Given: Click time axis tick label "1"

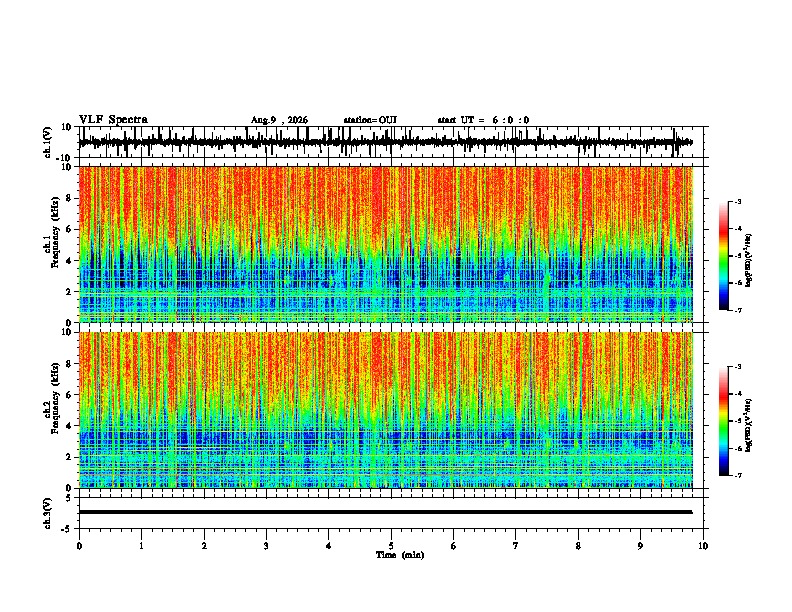Looking at the screenshot, I should (142, 546).
